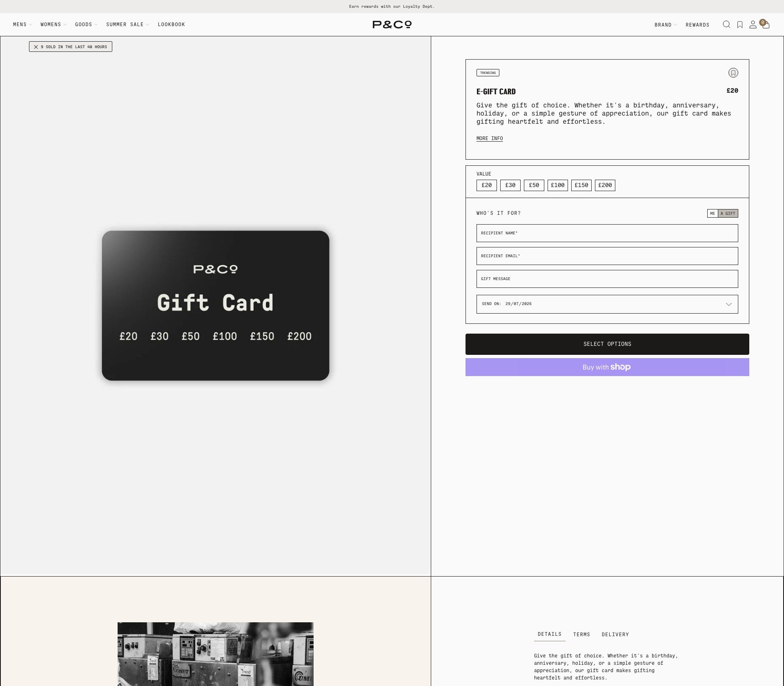Click the Loyalty Dept. rewards announcement
Image resolution: width=784 pixels, height=686 pixels.
point(392,7)
